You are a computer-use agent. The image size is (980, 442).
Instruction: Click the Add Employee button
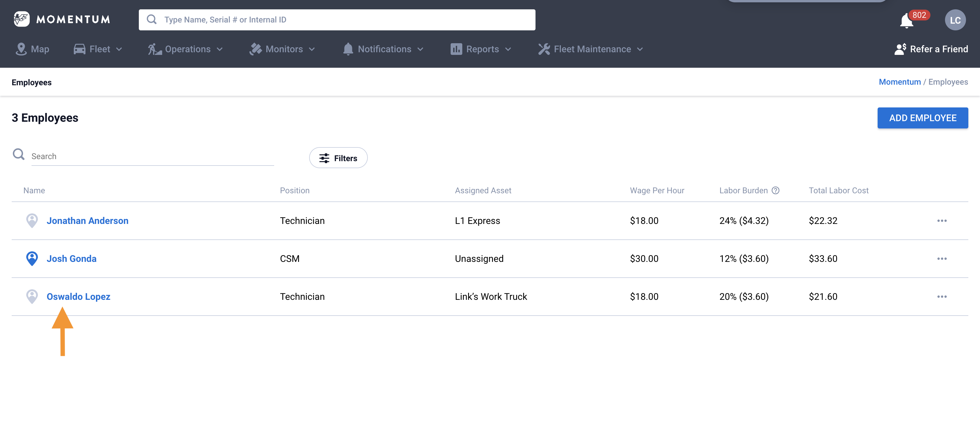point(922,118)
